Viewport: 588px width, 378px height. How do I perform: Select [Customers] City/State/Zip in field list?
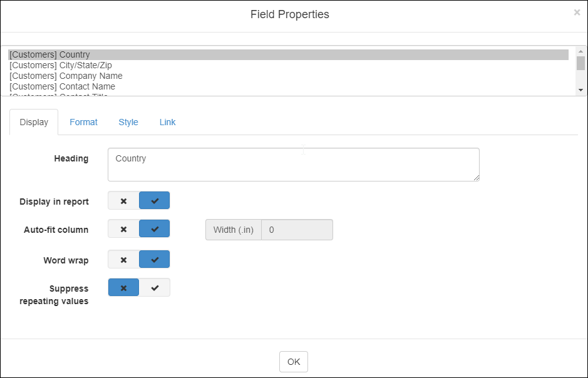[52, 65]
